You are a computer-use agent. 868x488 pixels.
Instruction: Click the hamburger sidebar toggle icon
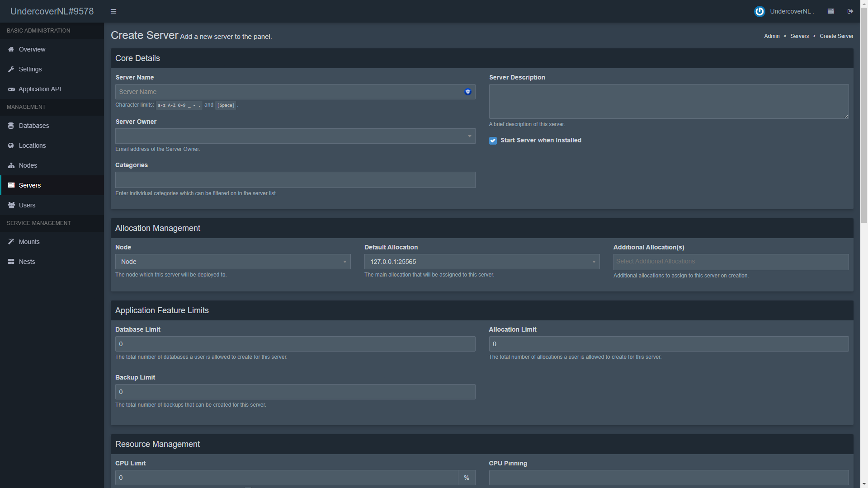113,11
